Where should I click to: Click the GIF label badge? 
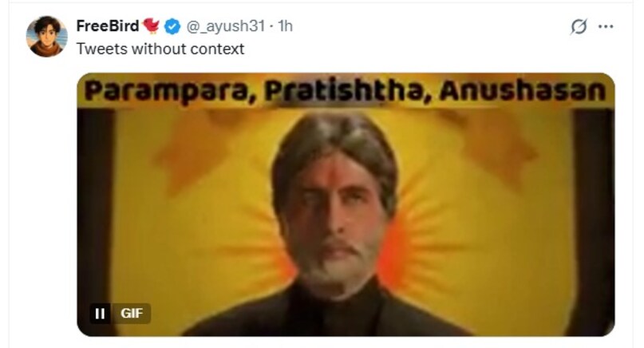132,314
